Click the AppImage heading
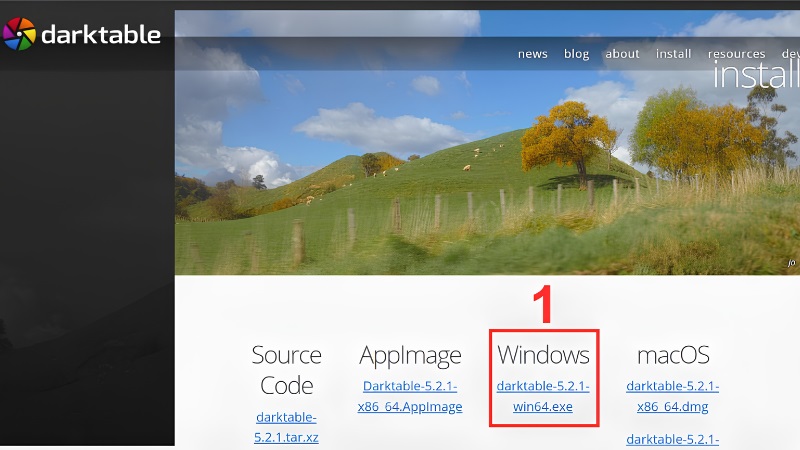Screen dimensions: 800x450 pyautogui.click(x=410, y=356)
